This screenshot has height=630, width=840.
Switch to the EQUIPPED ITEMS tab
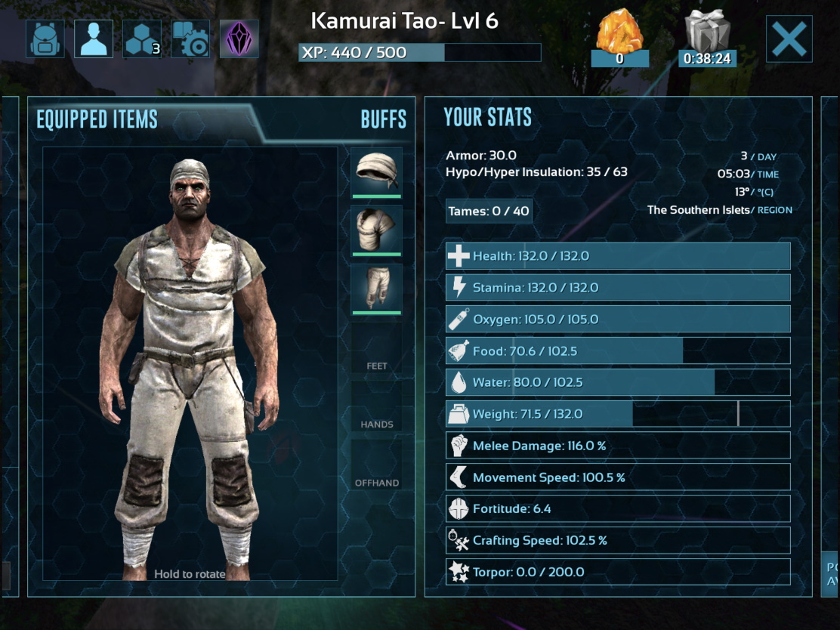coord(97,119)
